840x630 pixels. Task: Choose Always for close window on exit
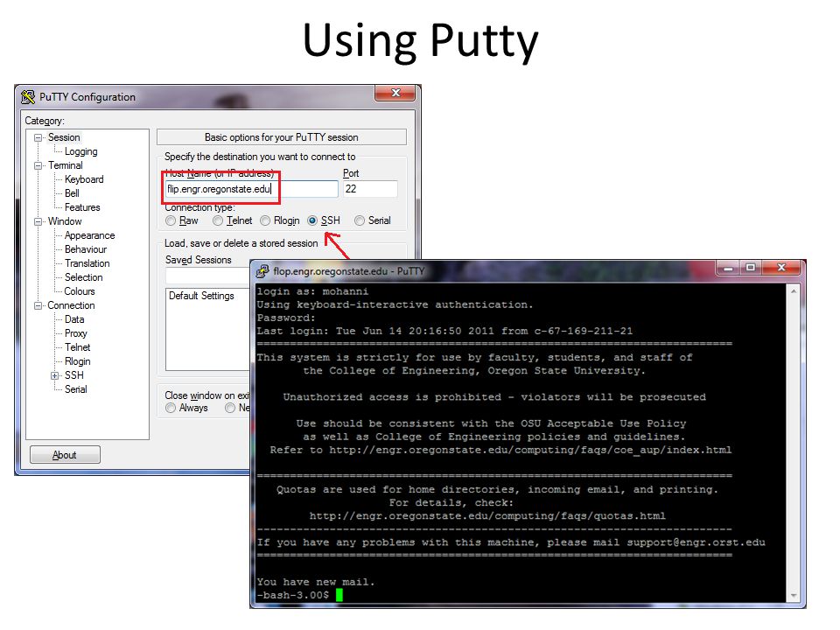171,409
